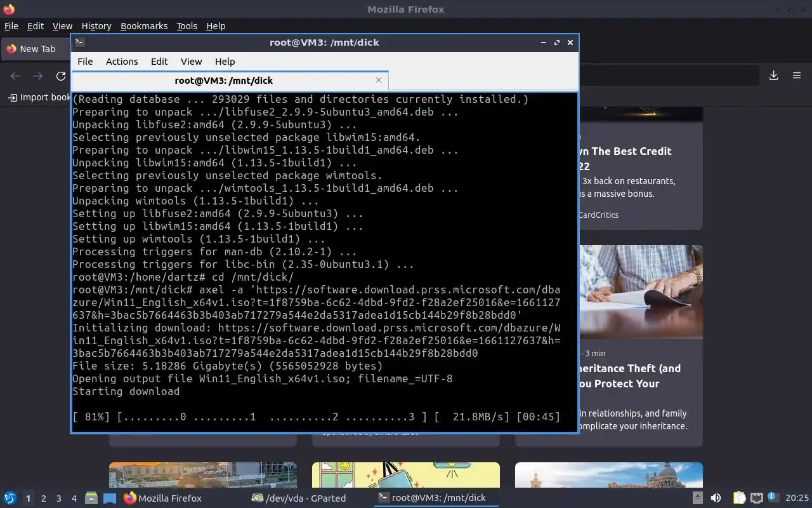Click the terminal window menu icon in titlebar
812x508 pixels.
[79, 43]
